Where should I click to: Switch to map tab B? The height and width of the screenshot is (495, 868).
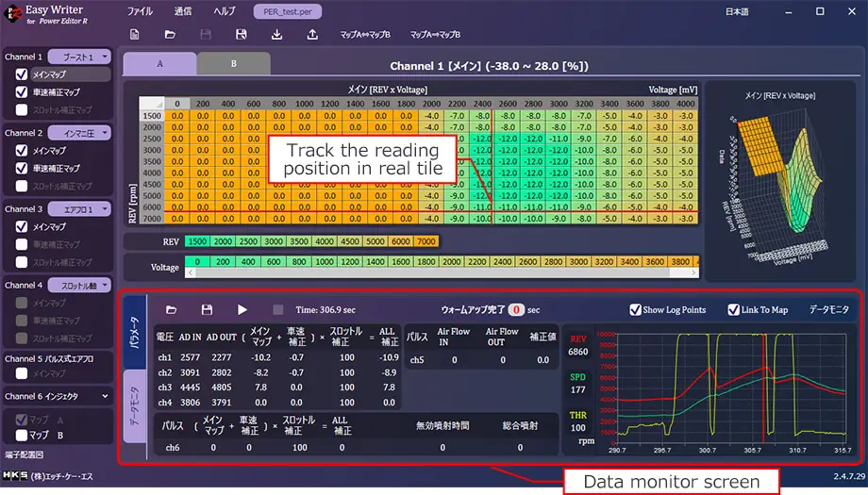[234, 63]
